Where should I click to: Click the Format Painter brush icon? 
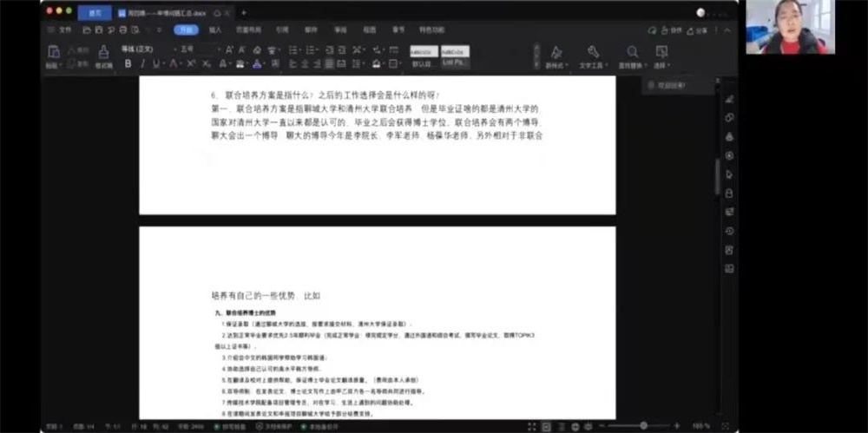click(x=103, y=52)
